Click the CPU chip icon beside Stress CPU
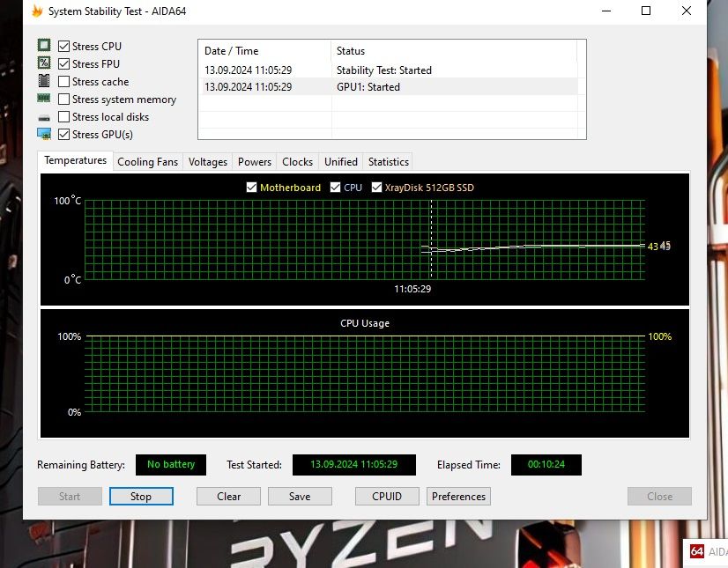728x568 pixels. [44, 46]
